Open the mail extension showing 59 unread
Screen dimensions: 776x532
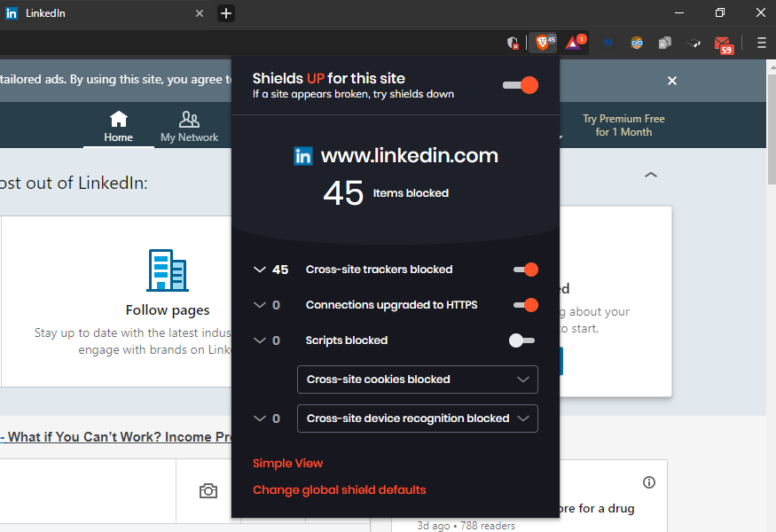click(x=724, y=44)
